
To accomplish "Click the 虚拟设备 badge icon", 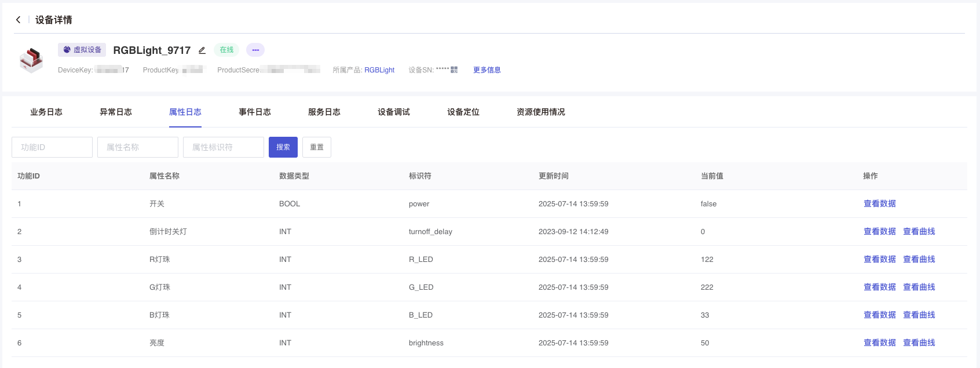I will (67, 50).
